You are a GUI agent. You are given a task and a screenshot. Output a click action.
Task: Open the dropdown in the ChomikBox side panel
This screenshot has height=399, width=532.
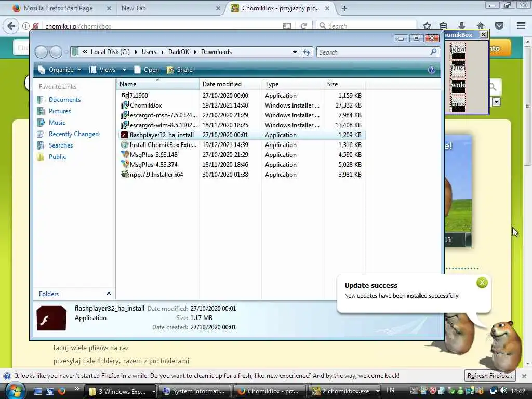496,102
